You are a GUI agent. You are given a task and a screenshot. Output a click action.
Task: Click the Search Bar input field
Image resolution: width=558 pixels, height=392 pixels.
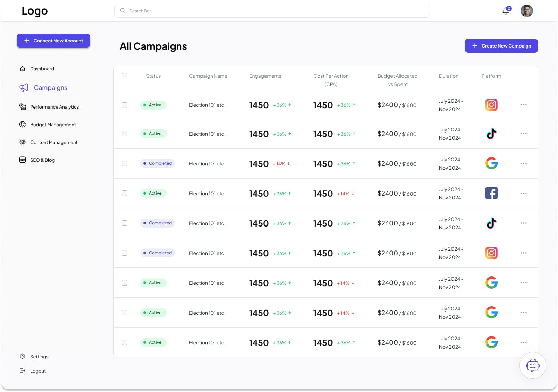pyautogui.click(x=272, y=11)
